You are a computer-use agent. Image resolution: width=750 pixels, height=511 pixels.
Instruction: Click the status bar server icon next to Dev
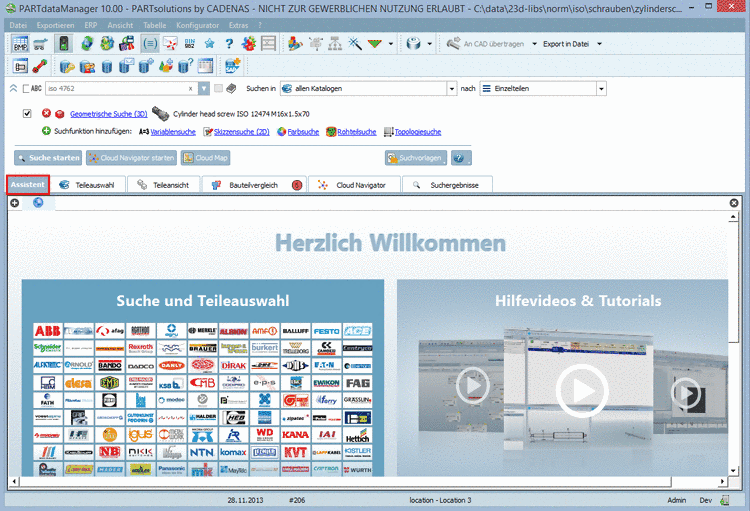coord(725,500)
